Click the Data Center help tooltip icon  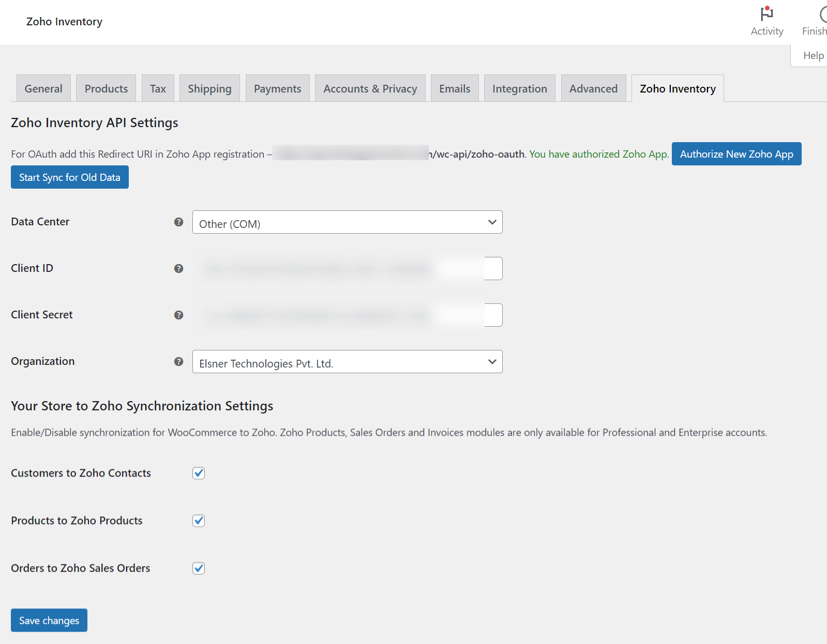[178, 222]
